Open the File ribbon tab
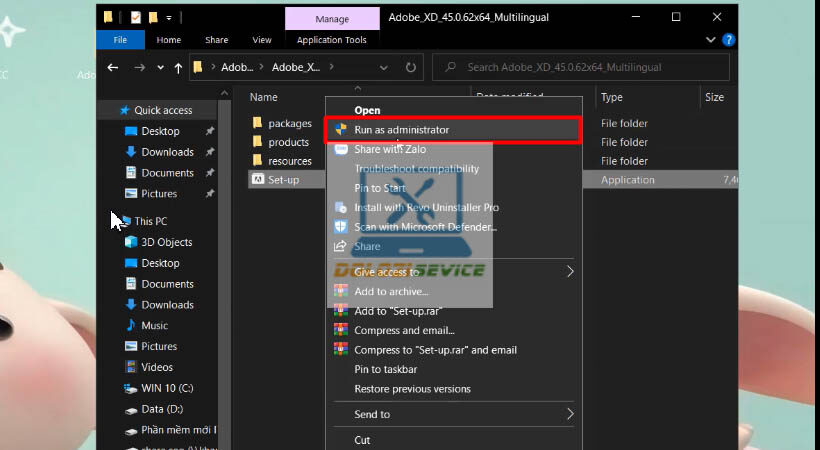 click(120, 40)
